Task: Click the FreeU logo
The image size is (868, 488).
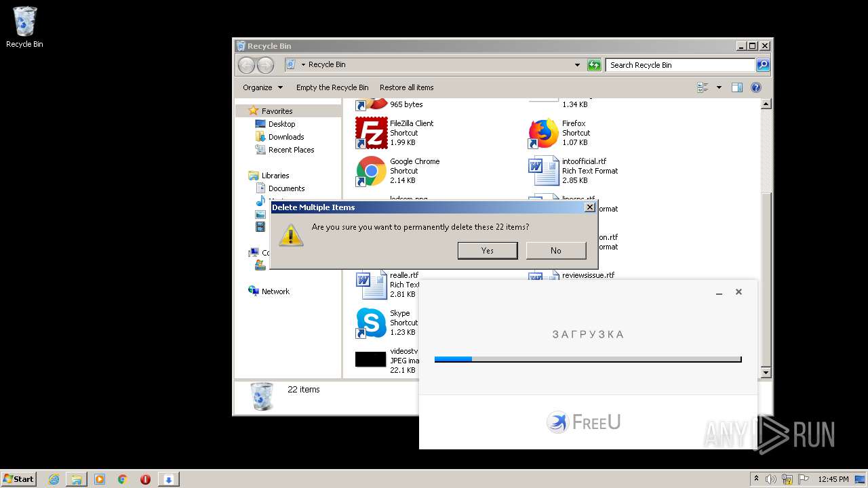Action: pos(584,422)
